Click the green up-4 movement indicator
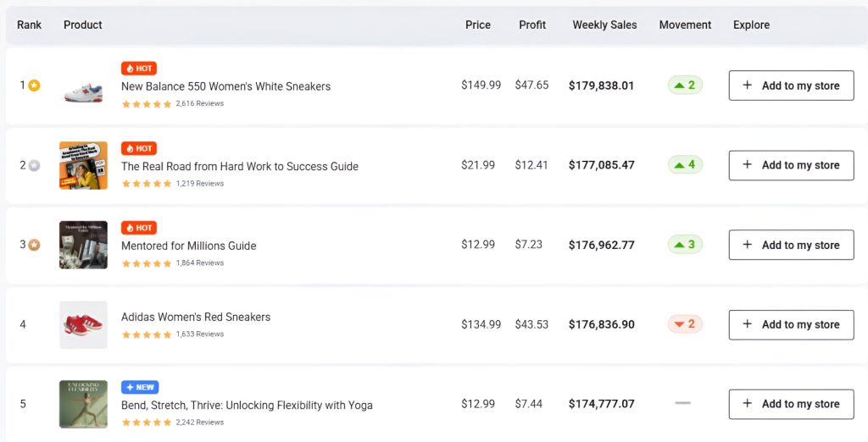 click(684, 165)
